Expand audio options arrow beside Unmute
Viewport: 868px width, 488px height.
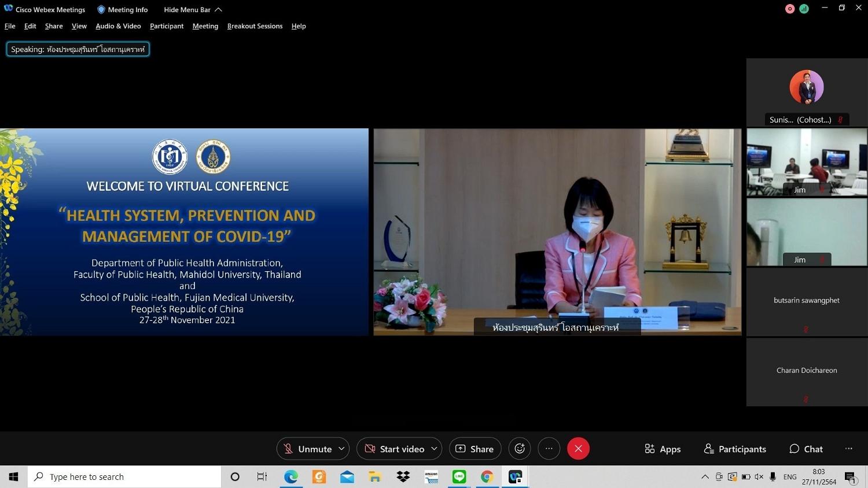[x=341, y=449]
